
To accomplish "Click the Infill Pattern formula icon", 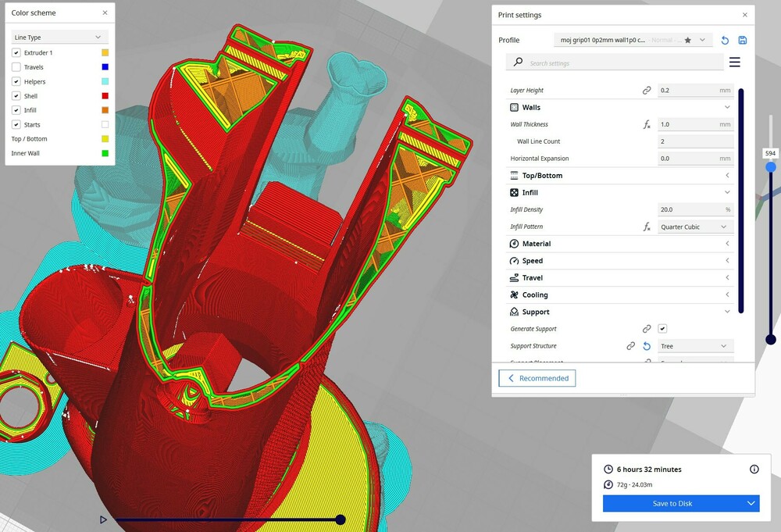I will [x=647, y=227].
